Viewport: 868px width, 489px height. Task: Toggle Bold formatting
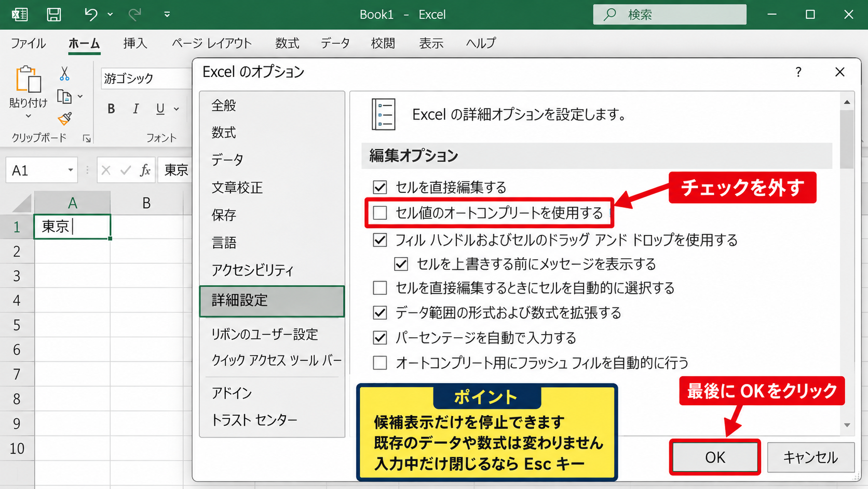point(111,109)
